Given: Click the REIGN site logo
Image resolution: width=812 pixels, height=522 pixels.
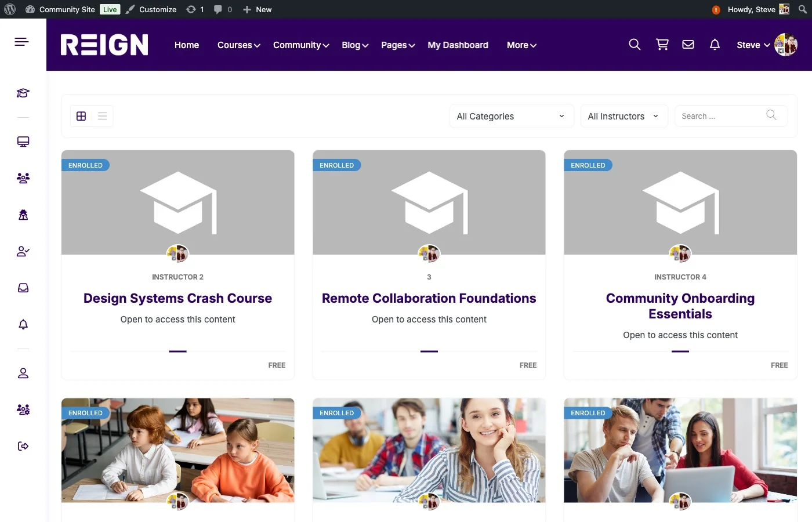Looking at the screenshot, I should click(x=104, y=45).
